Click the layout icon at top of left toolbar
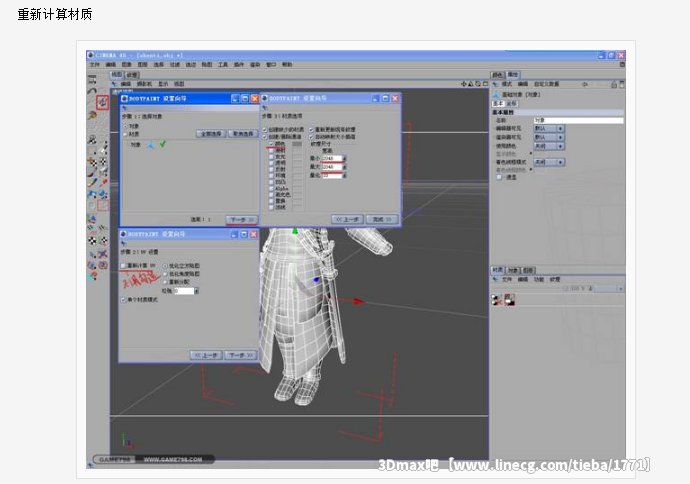The width and height of the screenshot is (690, 484). (x=92, y=80)
